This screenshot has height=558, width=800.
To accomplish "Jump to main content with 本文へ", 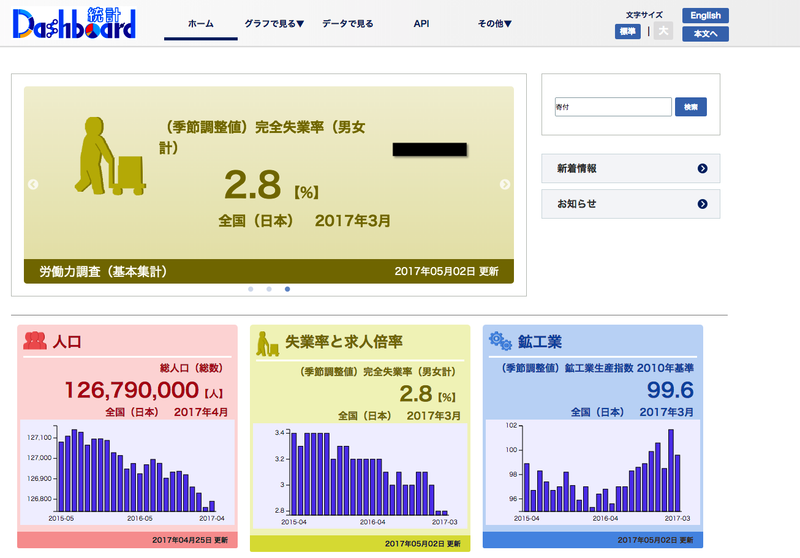I will coord(705,34).
